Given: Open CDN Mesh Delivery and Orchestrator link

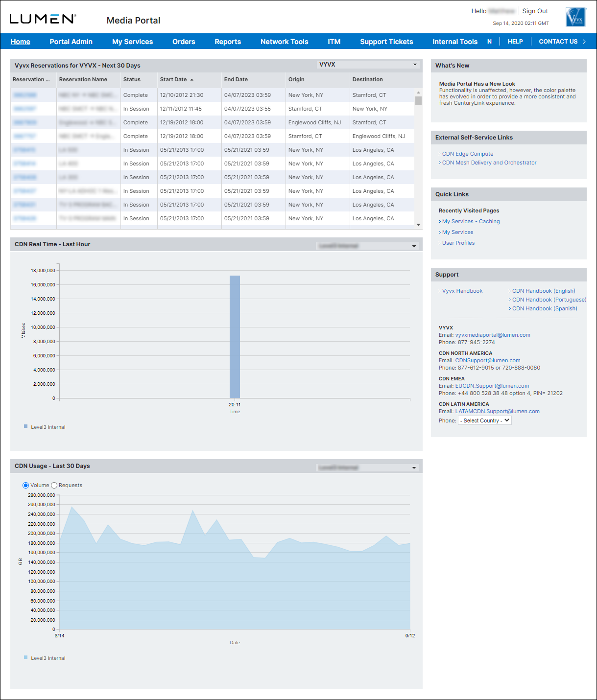Looking at the screenshot, I should pyautogui.click(x=489, y=163).
